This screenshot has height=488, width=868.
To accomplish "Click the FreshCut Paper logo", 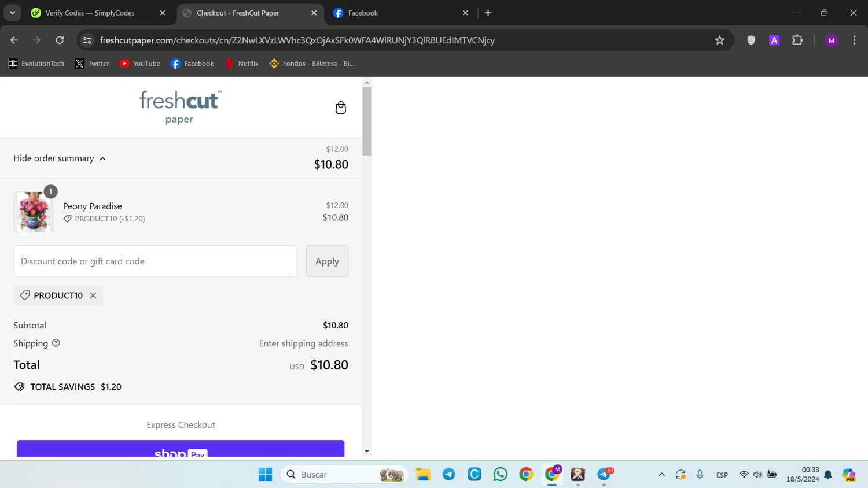I will click(x=180, y=107).
